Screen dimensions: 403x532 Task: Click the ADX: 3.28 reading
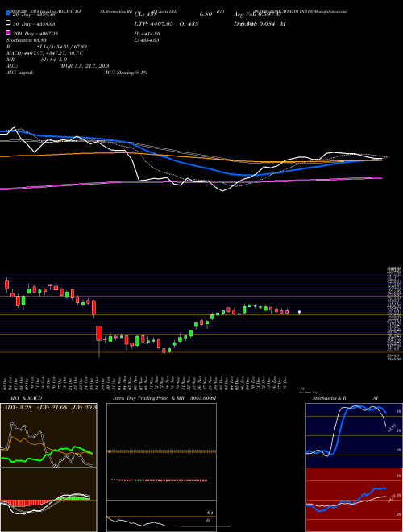pyautogui.click(x=17, y=408)
